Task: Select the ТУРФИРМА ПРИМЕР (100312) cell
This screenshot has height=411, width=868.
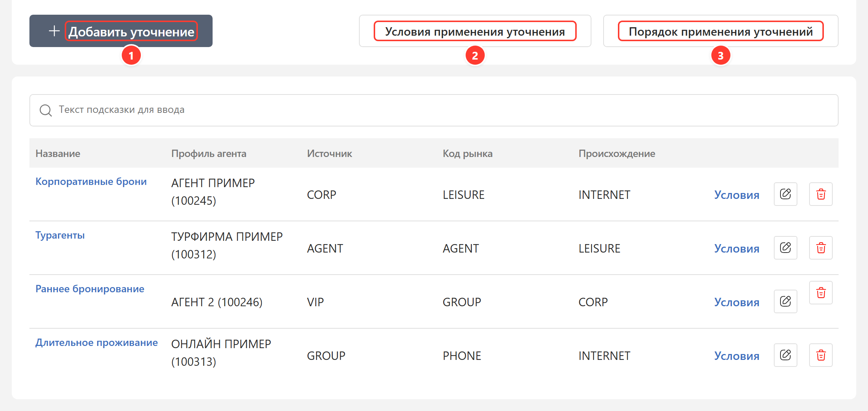Action: (x=227, y=246)
